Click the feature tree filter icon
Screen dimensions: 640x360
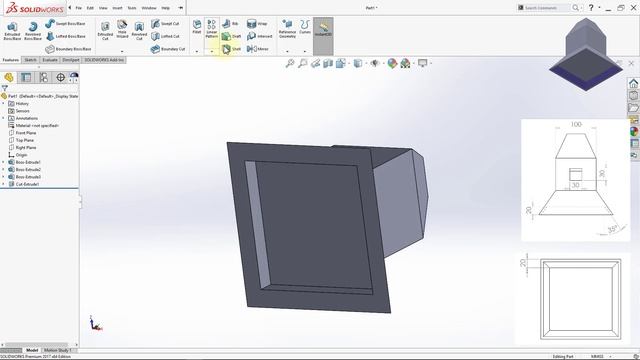pos(4,88)
